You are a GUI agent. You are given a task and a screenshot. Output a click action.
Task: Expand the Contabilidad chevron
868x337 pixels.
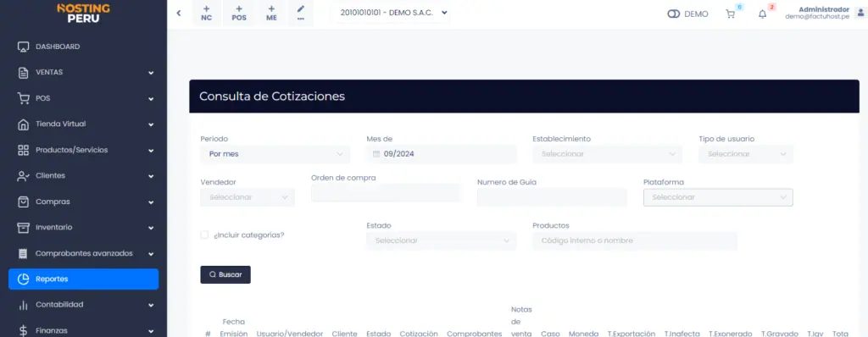(151, 305)
